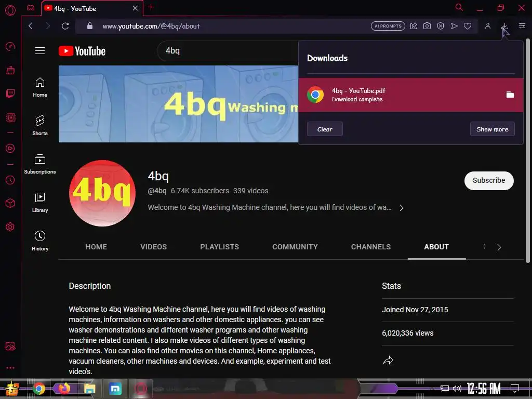Launch Firefox from the taskbar
Viewport: 532px width, 399px height.
64,389
